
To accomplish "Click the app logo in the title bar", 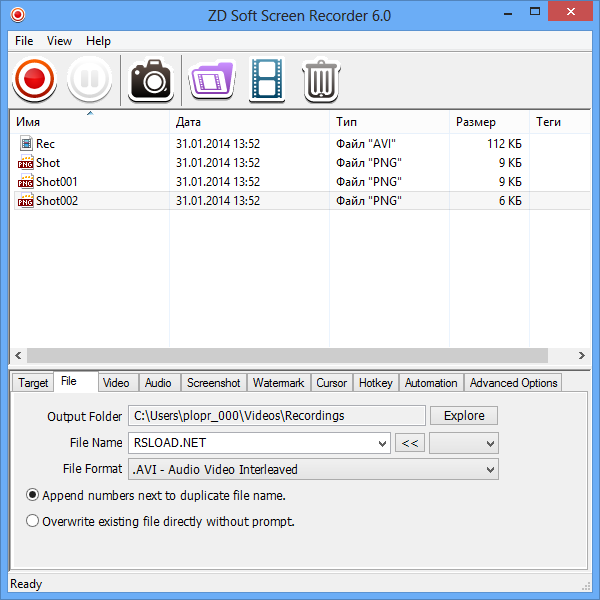I will (18, 15).
